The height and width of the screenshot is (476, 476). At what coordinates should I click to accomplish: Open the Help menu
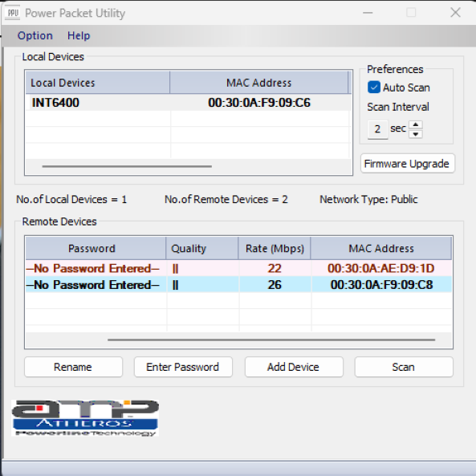[79, 36]
